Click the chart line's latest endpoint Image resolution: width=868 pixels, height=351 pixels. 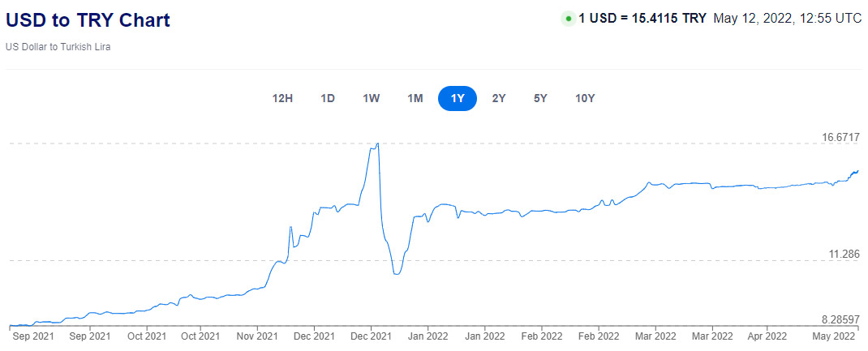coord(858,171)
